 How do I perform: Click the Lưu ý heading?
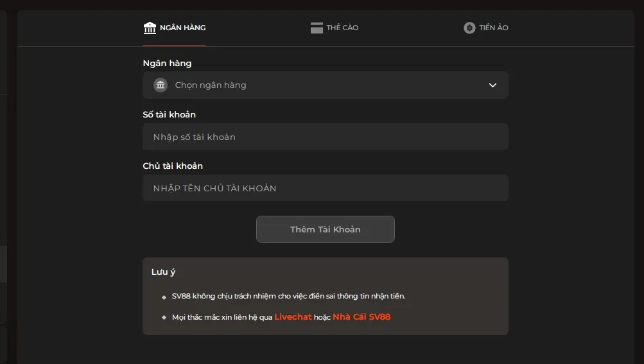164,272
